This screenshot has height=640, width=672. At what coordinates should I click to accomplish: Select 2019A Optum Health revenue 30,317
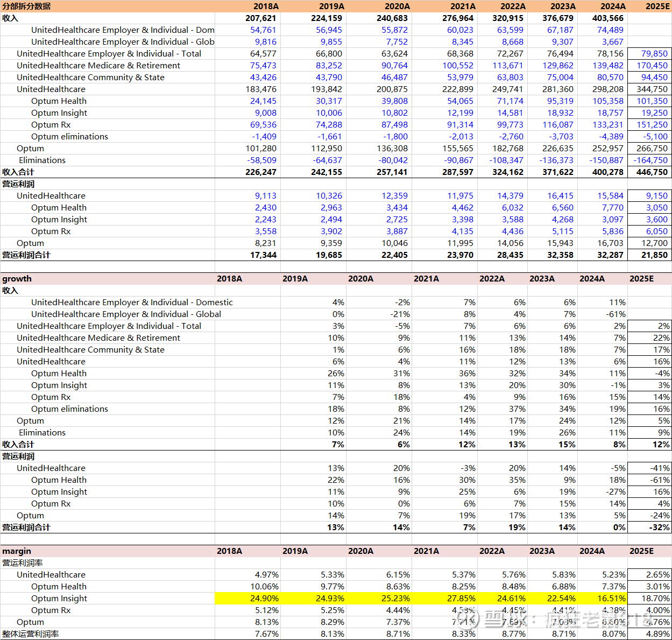[x=328, y=101]
